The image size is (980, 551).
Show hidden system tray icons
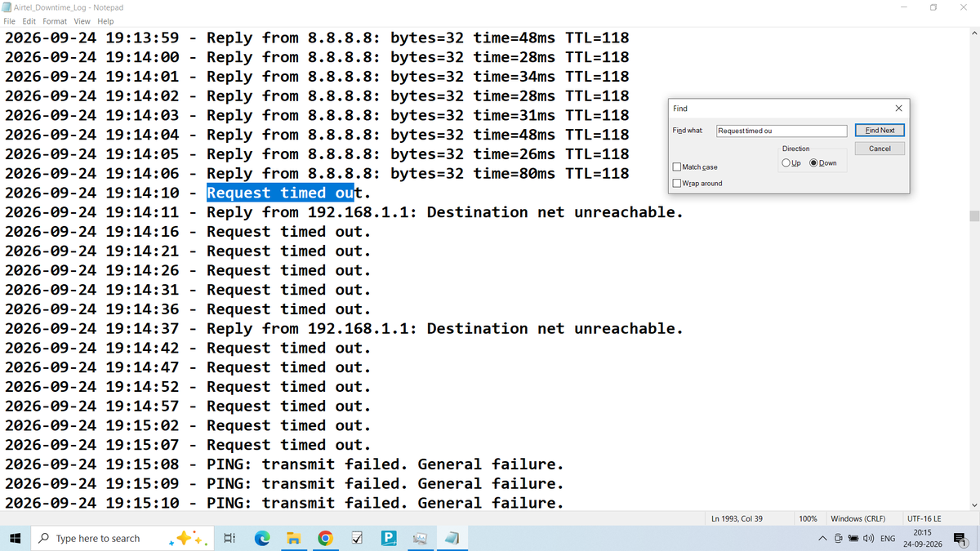[x=824, y=538]
